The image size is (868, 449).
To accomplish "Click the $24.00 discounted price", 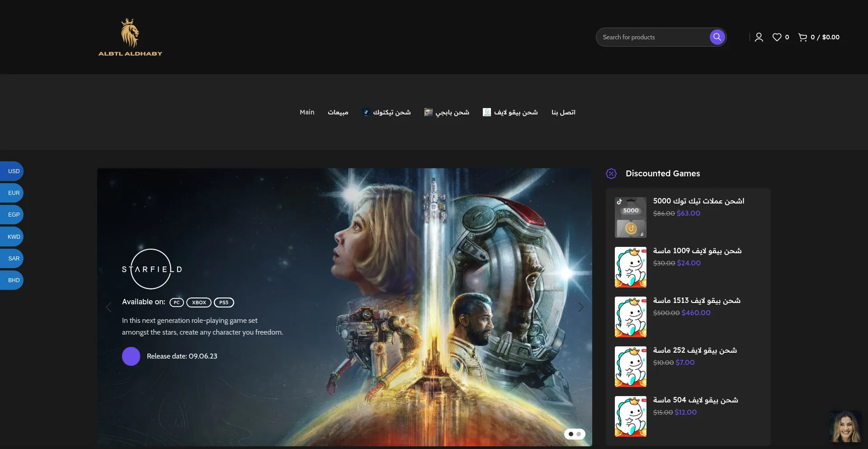I will 689,263.
